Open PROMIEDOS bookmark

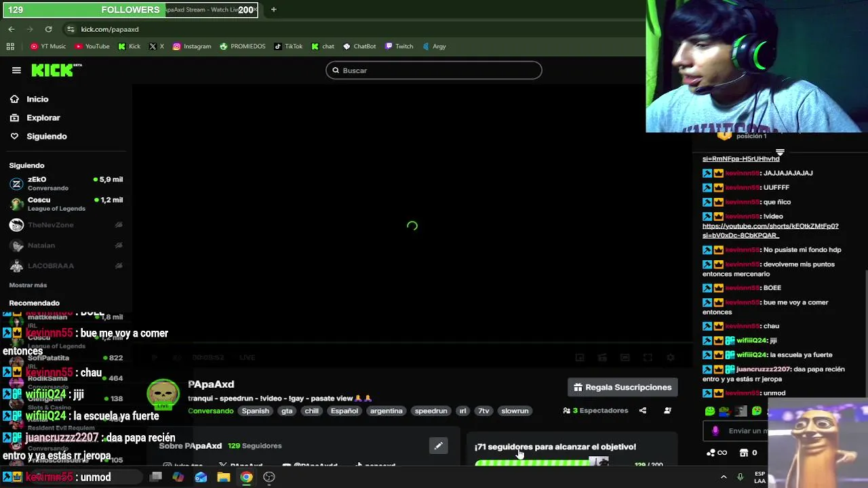243,46
